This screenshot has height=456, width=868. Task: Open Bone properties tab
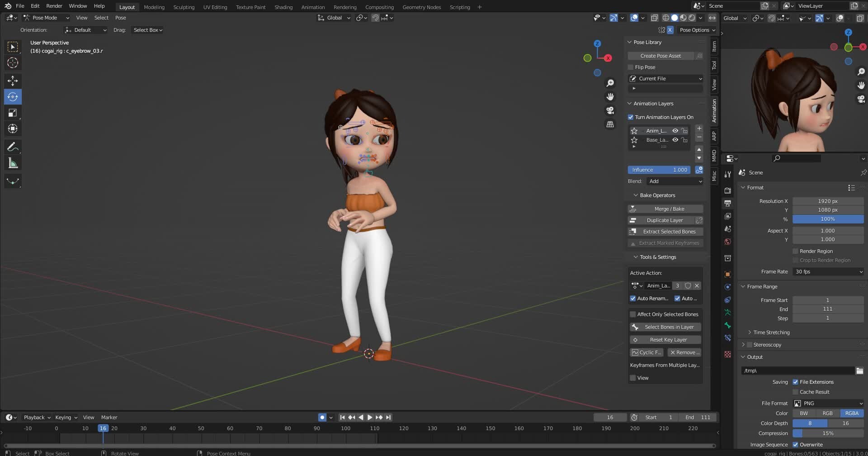pyautogui.click(x=728, y=325)
